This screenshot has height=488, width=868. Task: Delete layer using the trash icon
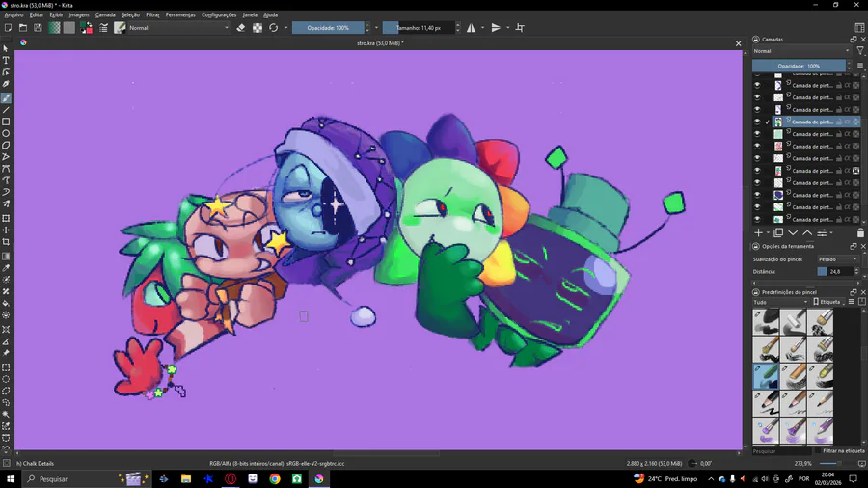(x=860, y=232)
